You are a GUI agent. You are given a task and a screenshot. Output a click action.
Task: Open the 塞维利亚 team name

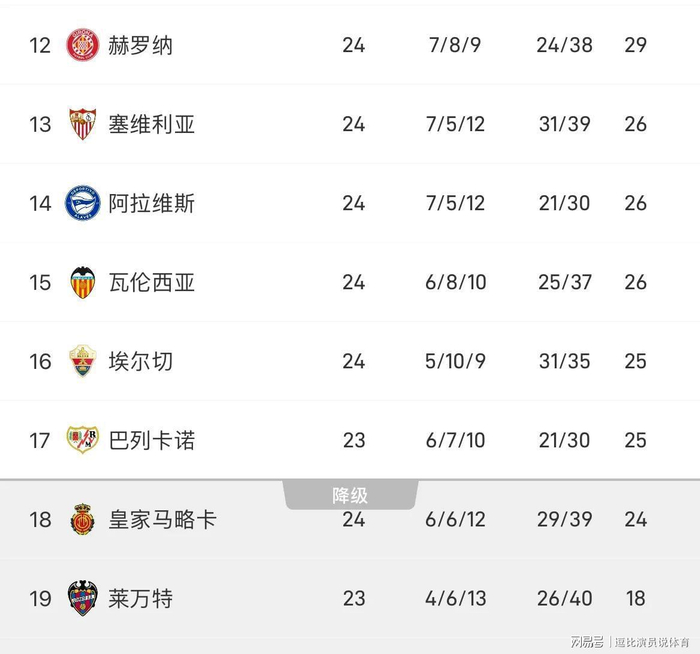[151, 124]
